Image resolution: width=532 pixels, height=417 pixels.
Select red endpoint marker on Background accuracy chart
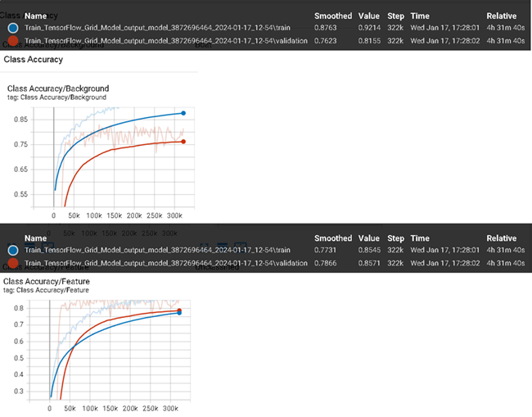coord(183,142)
